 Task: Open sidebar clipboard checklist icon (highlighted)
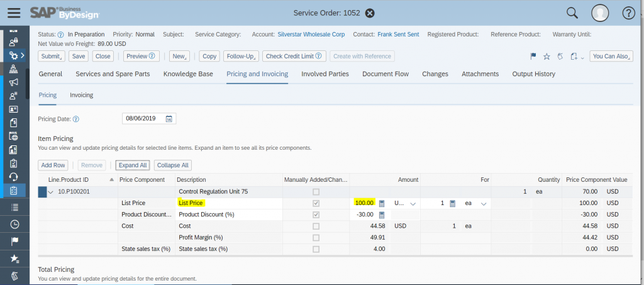pos(14,191)
